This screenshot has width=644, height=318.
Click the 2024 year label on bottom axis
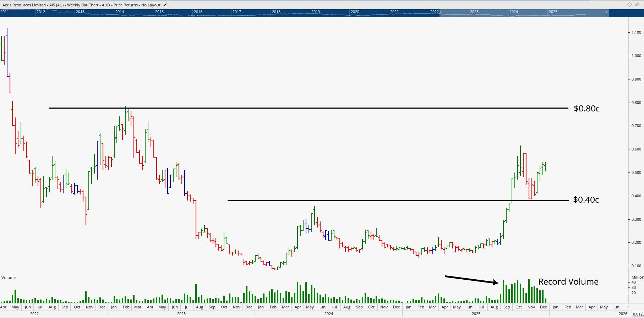(329, 314)
